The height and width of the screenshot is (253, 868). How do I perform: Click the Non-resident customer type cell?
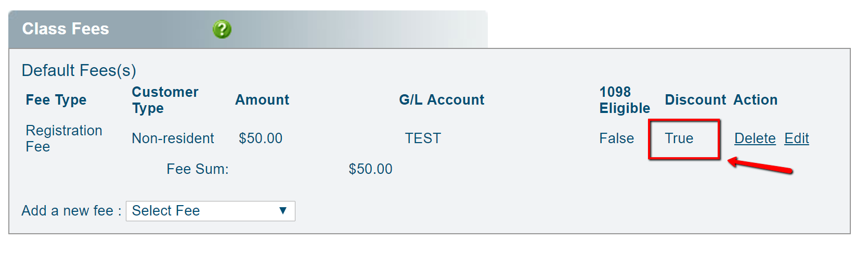click(x=173, y=138)
